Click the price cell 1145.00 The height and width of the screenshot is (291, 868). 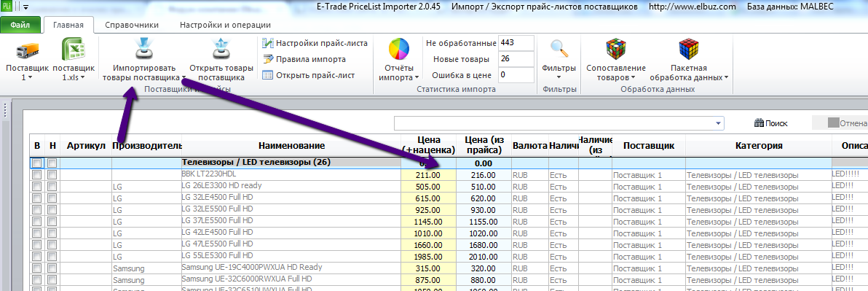pos(429,222)
